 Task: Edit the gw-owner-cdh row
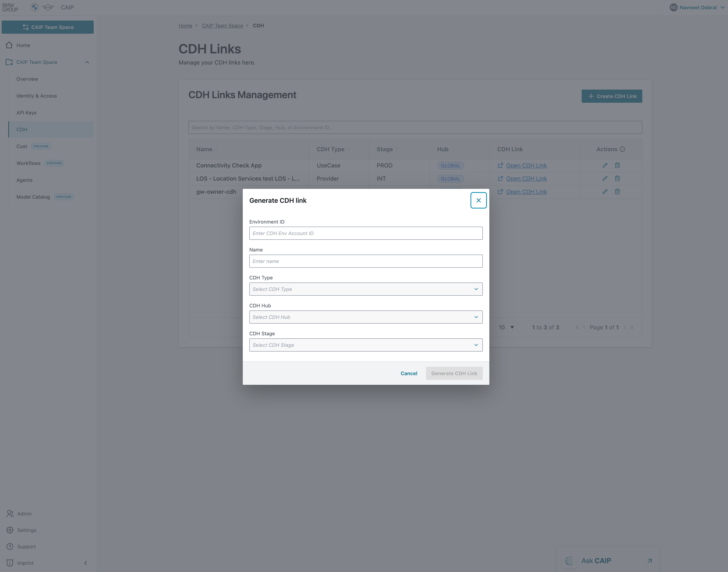(605, 191)
